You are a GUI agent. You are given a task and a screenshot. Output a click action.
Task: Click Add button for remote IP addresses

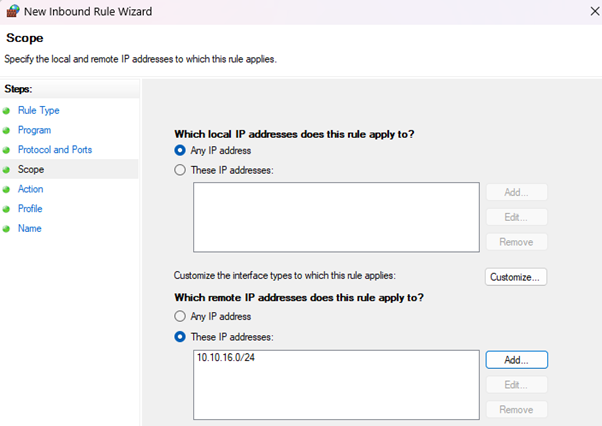click(516, 360)
